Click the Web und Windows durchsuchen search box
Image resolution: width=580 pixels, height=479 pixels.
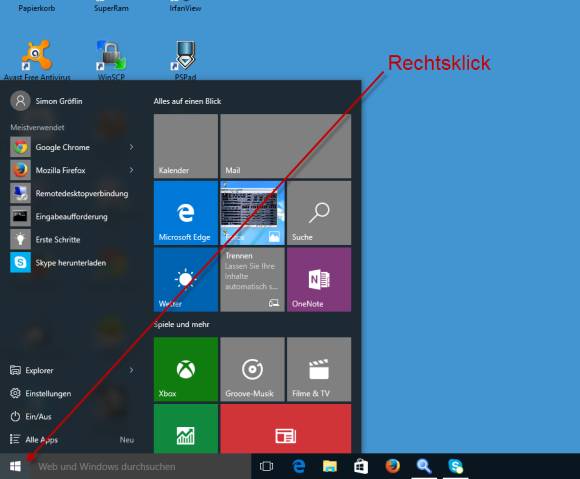(141, 466)
